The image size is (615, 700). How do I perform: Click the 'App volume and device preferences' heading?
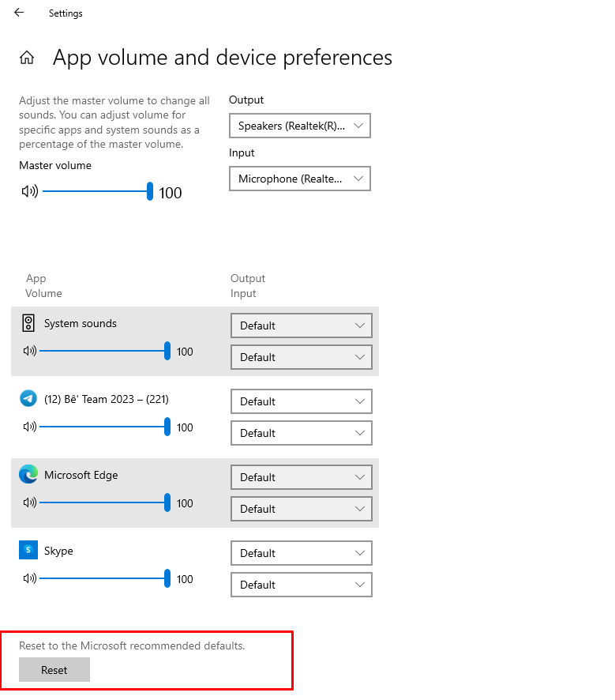(223, 58)
